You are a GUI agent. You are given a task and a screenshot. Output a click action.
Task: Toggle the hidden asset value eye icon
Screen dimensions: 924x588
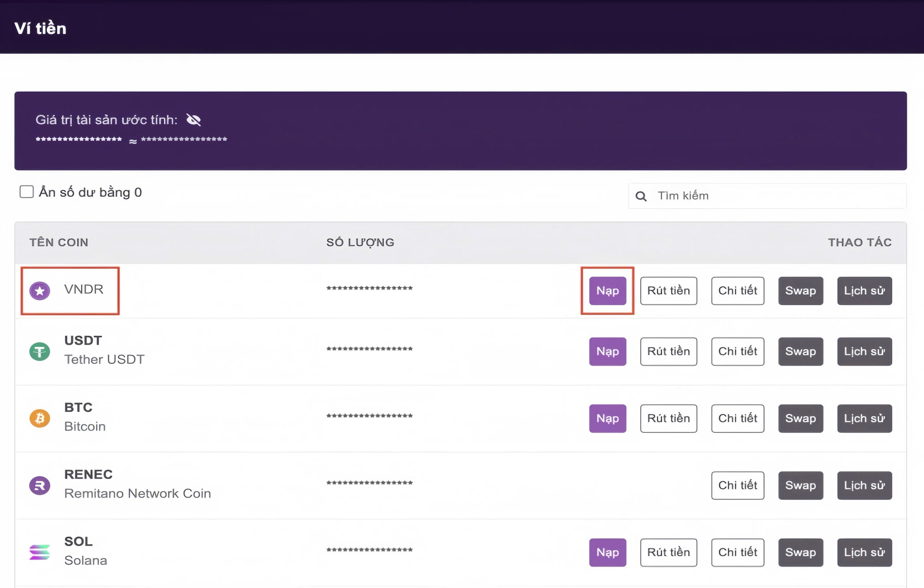pyautogui.click(x=193, y=120)
